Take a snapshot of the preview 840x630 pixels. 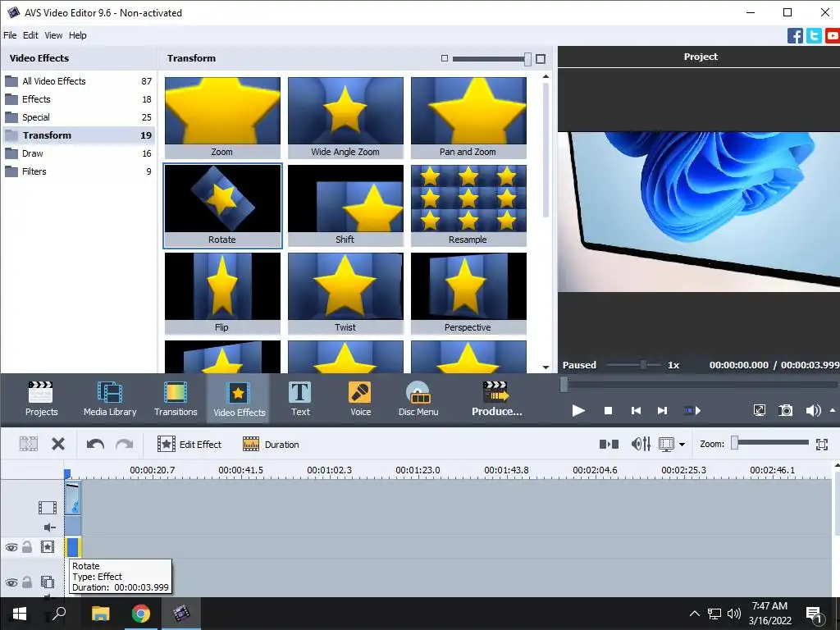tap(785, 411)
